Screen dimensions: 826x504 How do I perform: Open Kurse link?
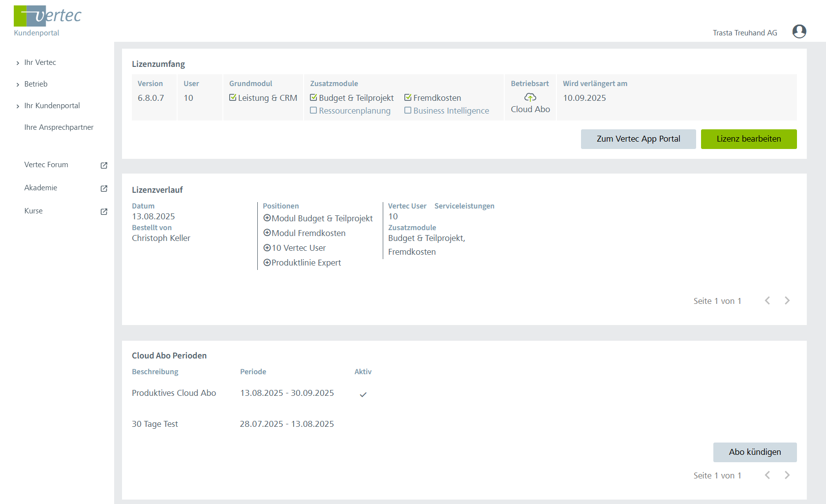33,211
